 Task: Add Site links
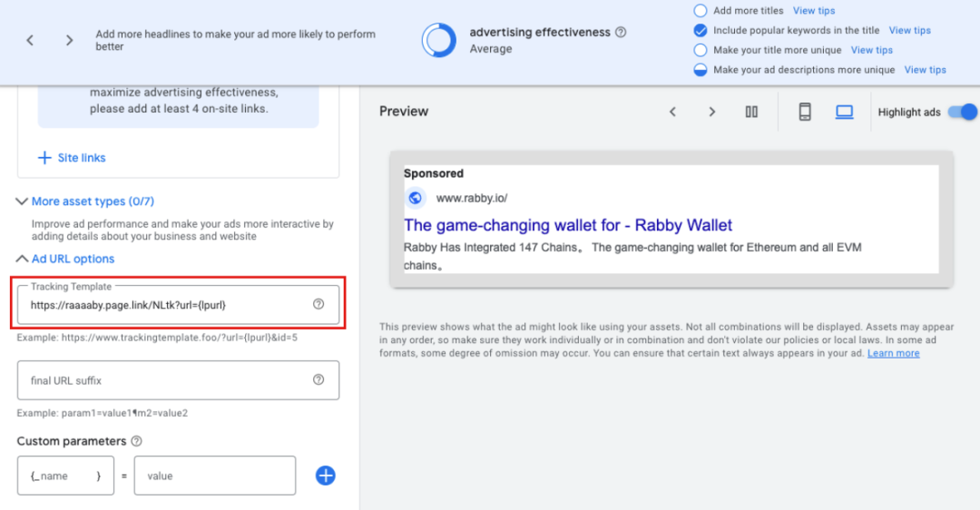(72, 158)
